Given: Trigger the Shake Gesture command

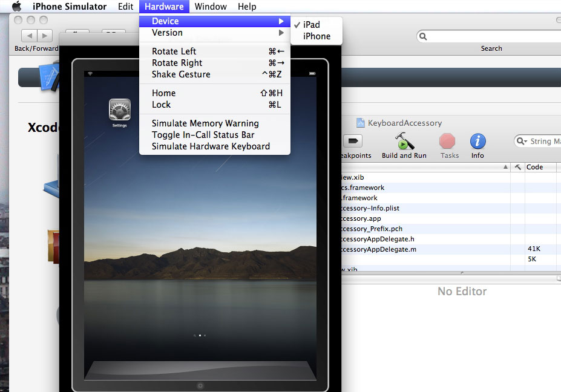Looking at the screenshot, I should point(215,74).
